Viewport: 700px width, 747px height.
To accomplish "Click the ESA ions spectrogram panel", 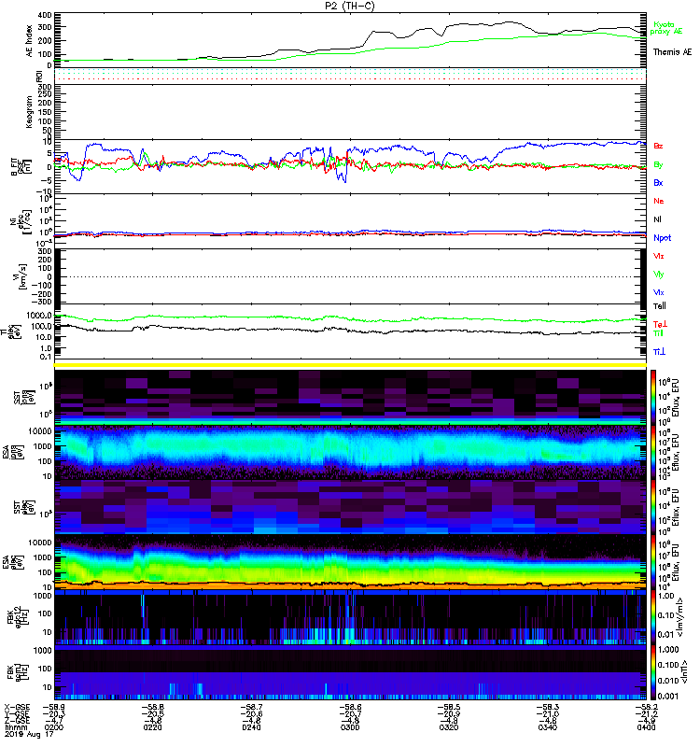I will point(351,453).
